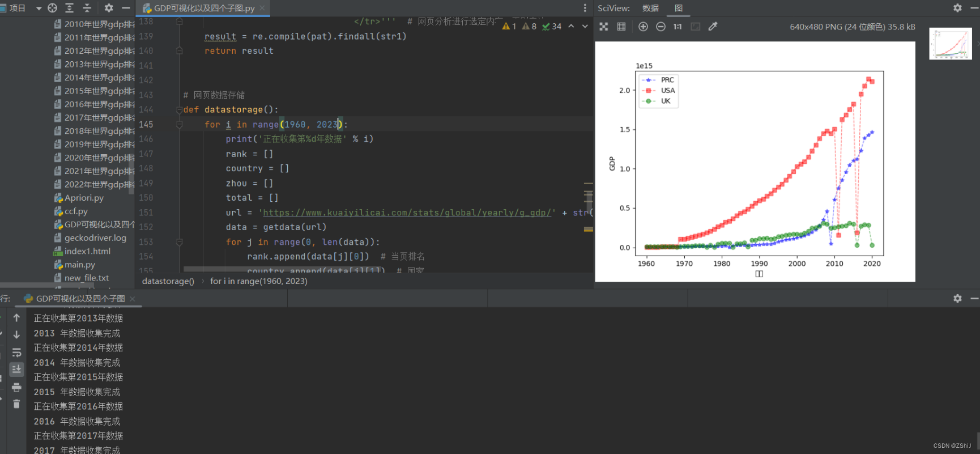980x454 pixels.
Task: Click the datastorage() breadcrumb
Action: [x=168, y=281]
